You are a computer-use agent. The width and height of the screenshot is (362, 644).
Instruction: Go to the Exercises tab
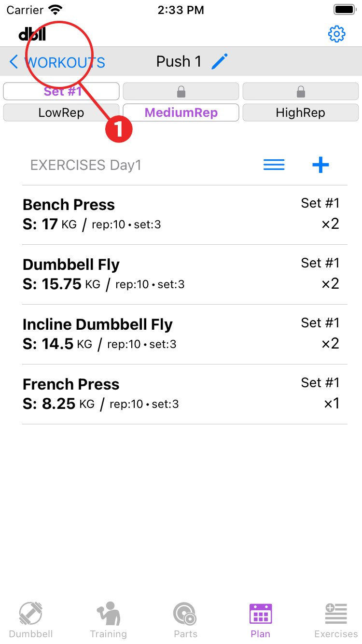[x=336, y=619]
